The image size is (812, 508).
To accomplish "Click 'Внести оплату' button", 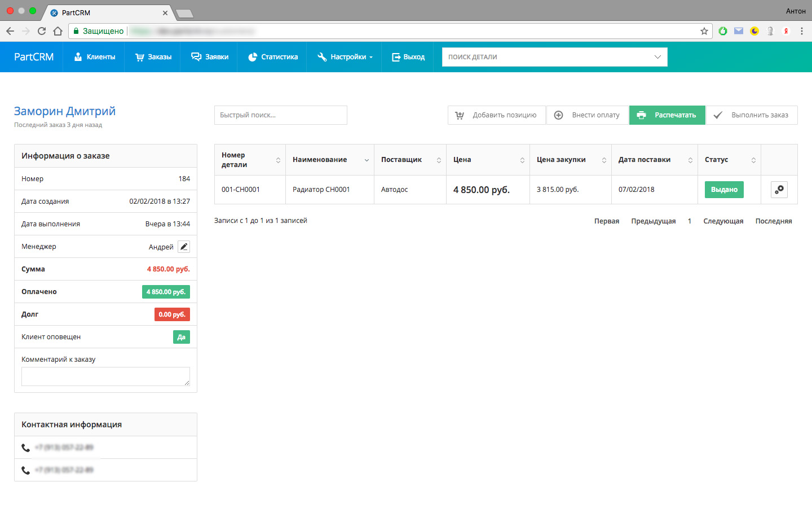I will (588, 115).
